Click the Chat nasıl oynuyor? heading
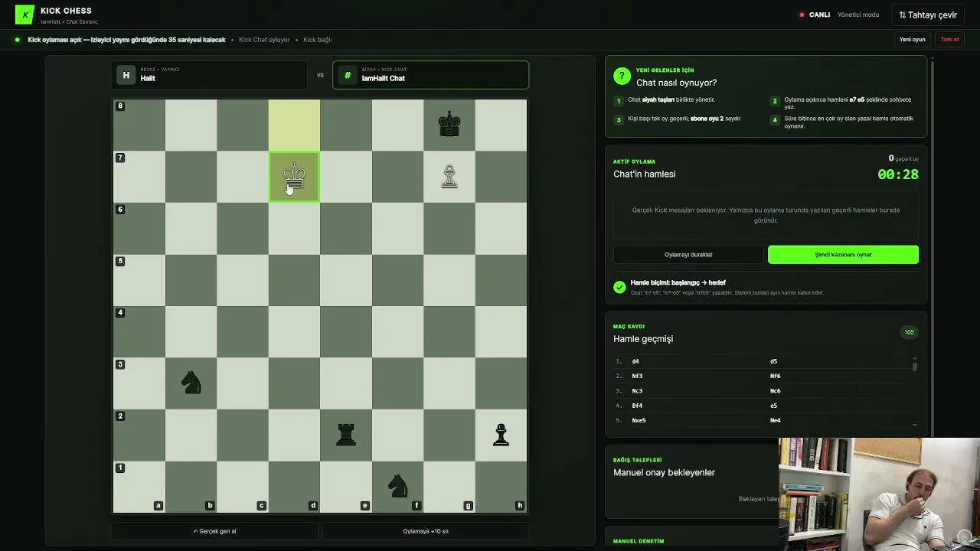Screen dimensions: 980x551 677,83
